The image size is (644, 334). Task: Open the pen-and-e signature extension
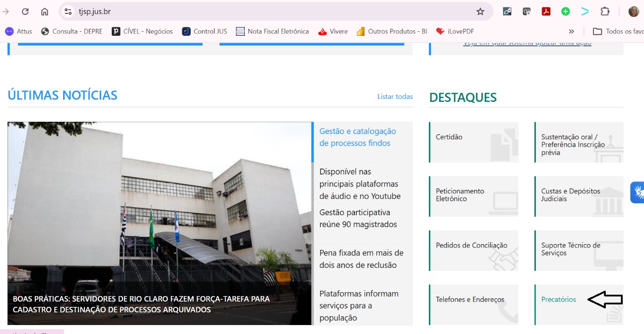[x=507, y=11]
